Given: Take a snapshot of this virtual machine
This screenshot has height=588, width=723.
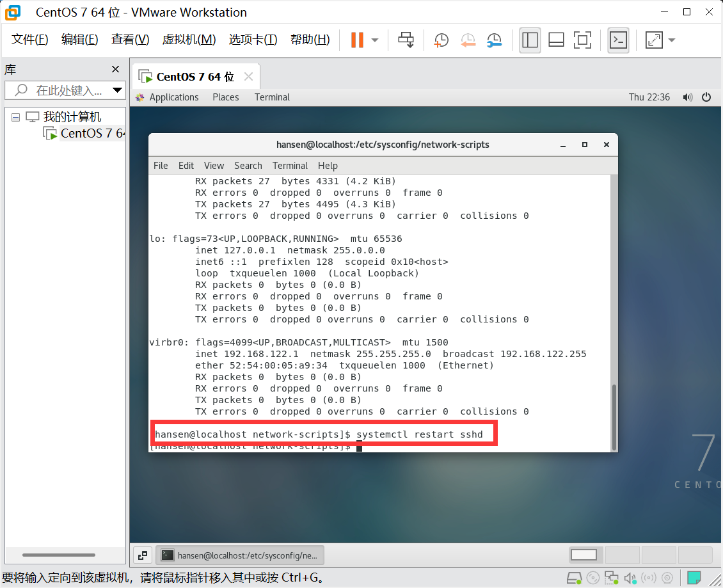Looking at the screenshot, I should 441,40.
